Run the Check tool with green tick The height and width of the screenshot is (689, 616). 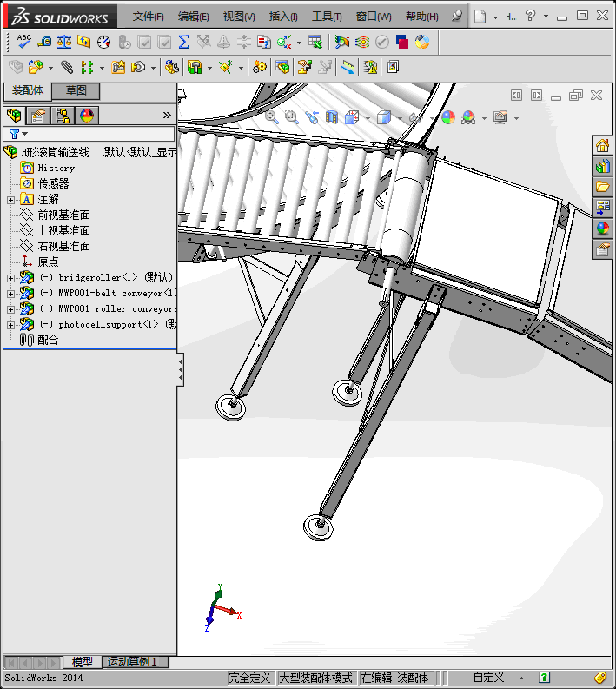click(284, 42)
